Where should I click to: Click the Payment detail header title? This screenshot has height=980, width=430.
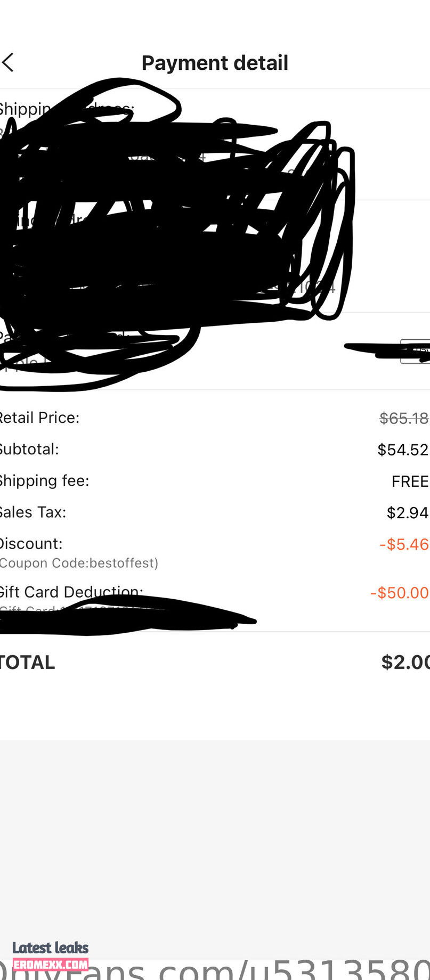click(215, 63)
